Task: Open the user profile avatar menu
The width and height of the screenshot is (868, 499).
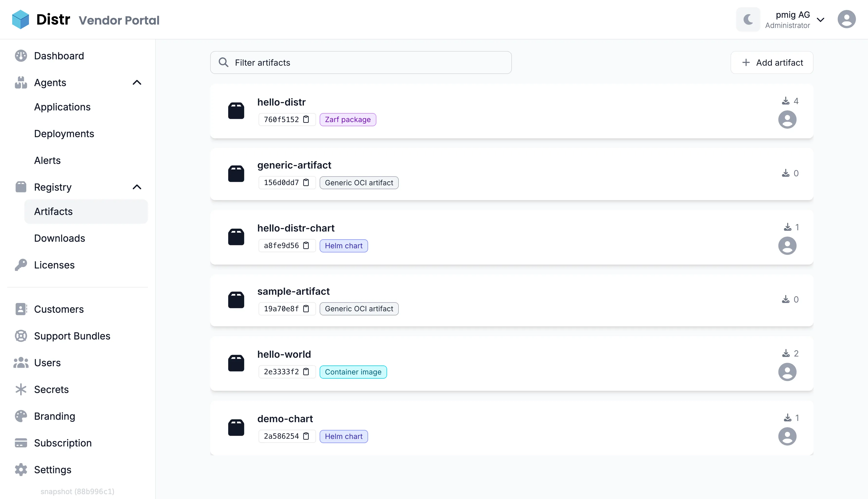Action: pyautogui.click(x=846, y=19)
